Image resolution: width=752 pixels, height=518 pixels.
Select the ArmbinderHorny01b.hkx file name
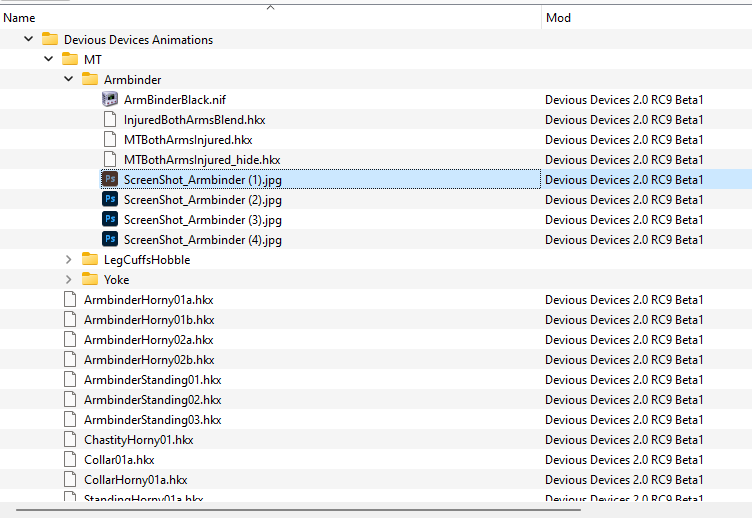click(x=149, y=320)
